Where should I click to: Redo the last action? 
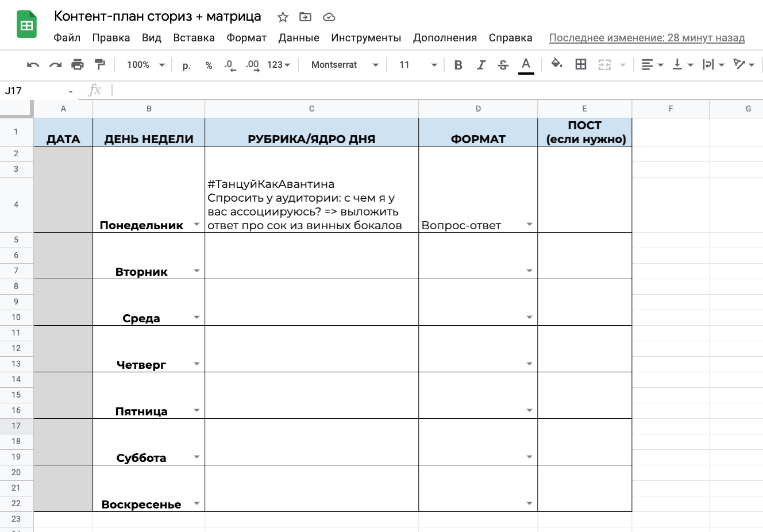pyautogui.click(x=55, y=65)
